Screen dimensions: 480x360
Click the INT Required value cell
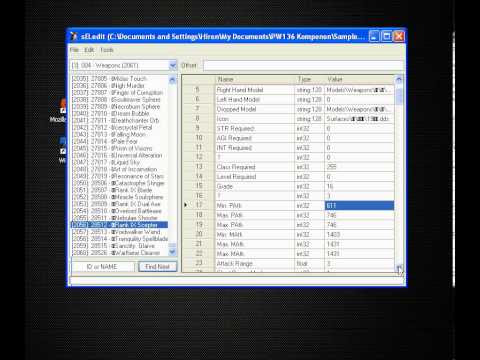click(x=359, y=148)
